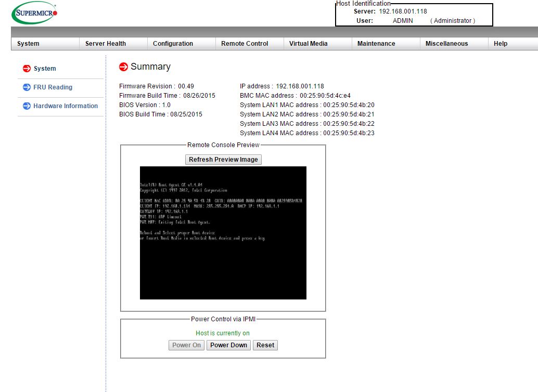Viewport: 538px width, 392px height.
Task: Click the red arrow icon beside Summary heading
Action: tap(123, 67)
